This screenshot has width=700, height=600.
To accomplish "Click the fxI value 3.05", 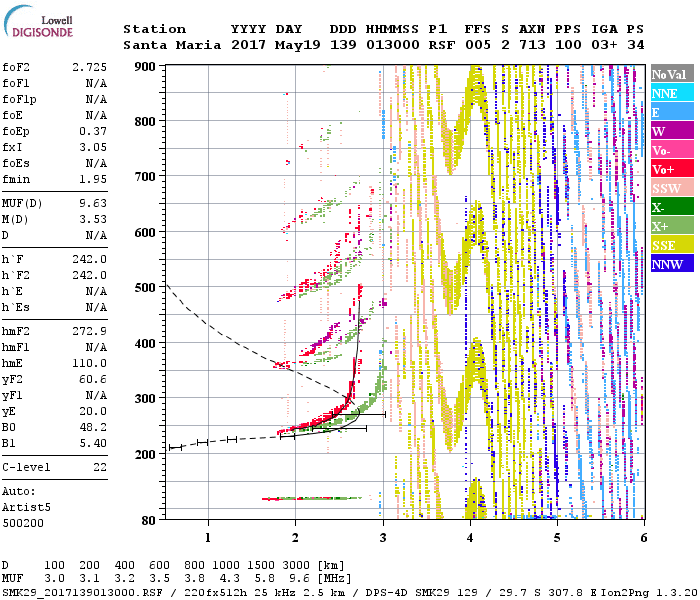I will pos(93,148).
